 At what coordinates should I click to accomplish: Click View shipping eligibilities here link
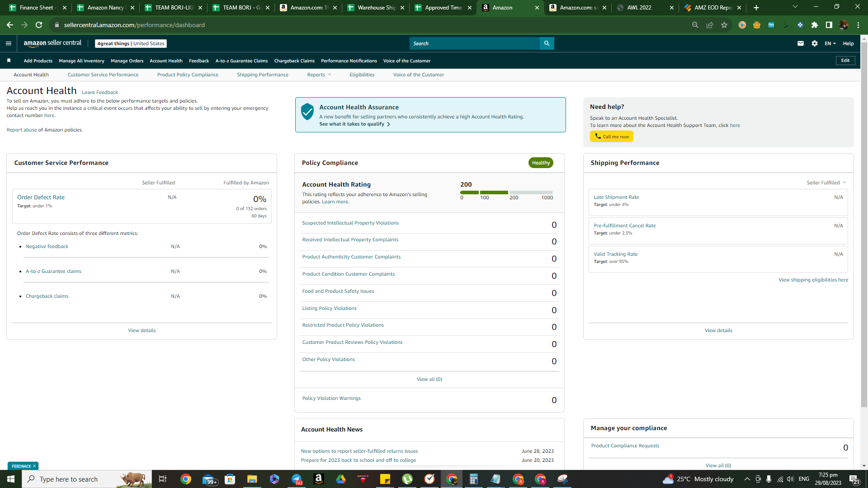click(813, 280)
